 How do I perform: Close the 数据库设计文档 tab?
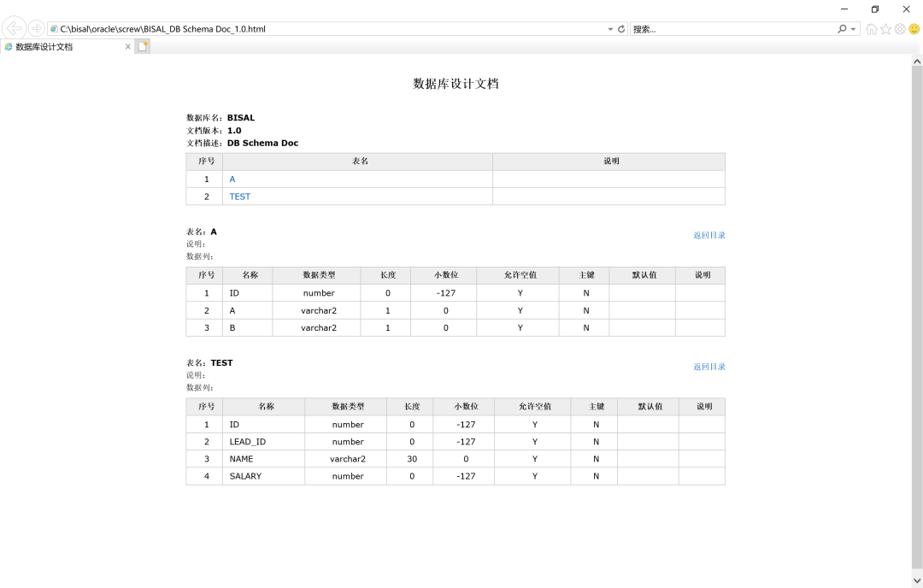click(x=127, y=46)
